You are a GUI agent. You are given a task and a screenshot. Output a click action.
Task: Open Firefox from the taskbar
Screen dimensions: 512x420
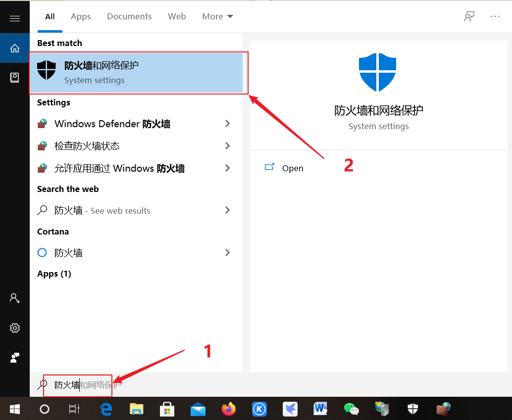pyautogui.click(x=228, y=409)
